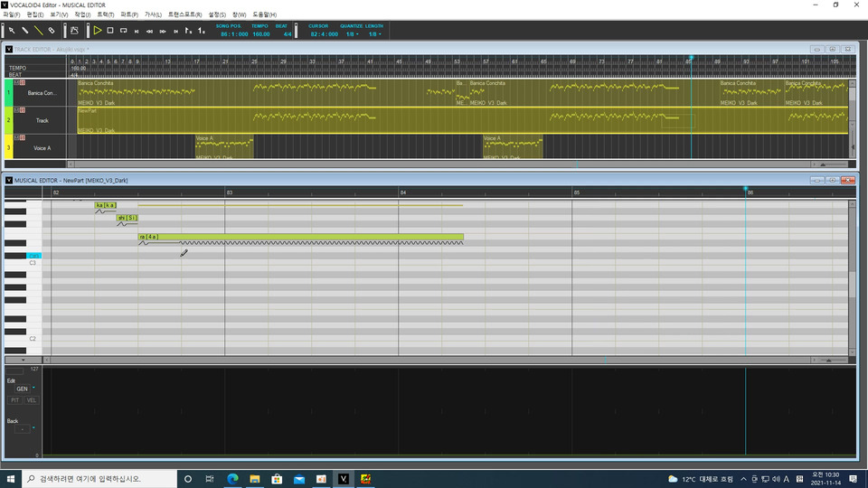Select the yellow Line tool

(38, 31)
